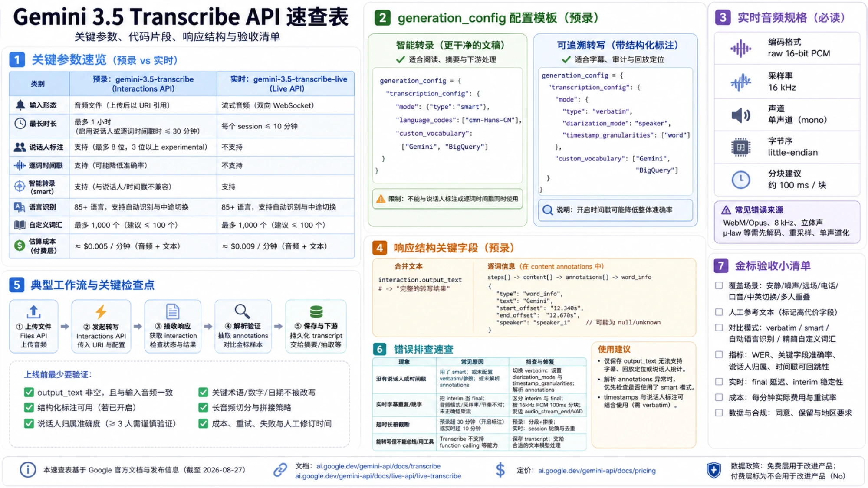868x488 pixels.
Task: Uncheck 长音频切分与拼接策略 checkbox
Action: [203, 408]
